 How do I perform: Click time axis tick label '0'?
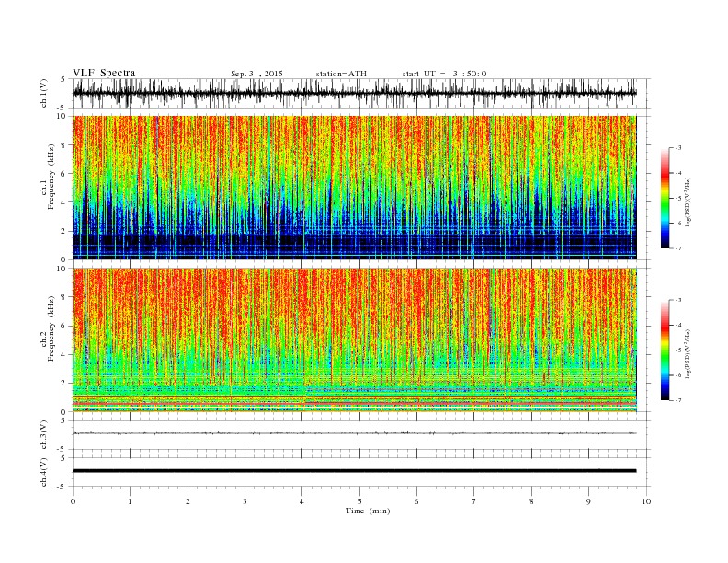pos(73,501)
